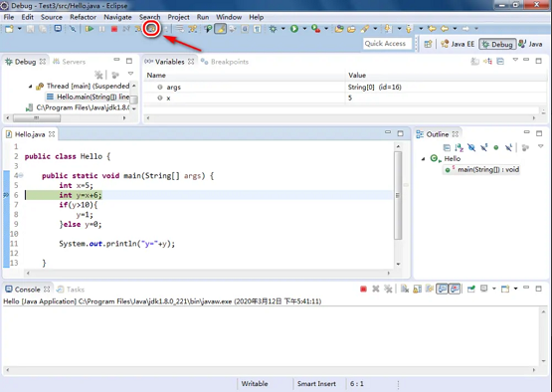This screenshot has height=392, width=552.
Task: Toggle Skip All Breakpoints in toolbar
Action: point(73,29)
